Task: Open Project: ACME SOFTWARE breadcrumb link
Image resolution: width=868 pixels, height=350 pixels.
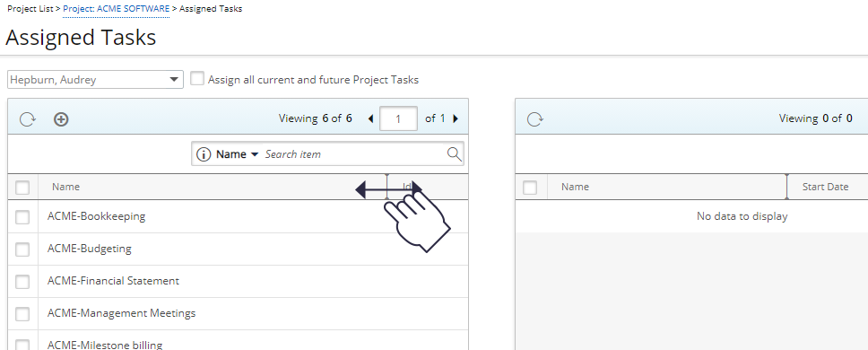Action: (x=117, y=9)
